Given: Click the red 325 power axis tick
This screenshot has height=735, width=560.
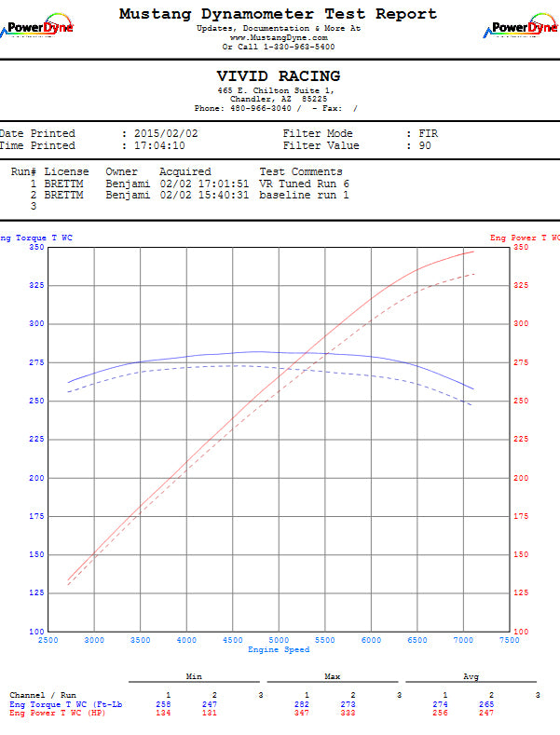Looking at the screenshot, I should 521,285.
